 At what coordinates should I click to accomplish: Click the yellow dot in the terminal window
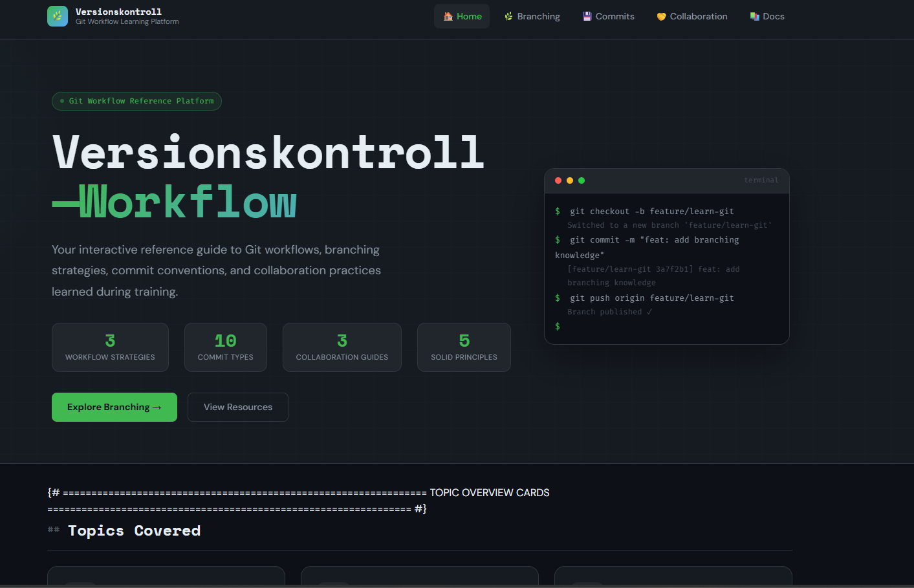570,180
